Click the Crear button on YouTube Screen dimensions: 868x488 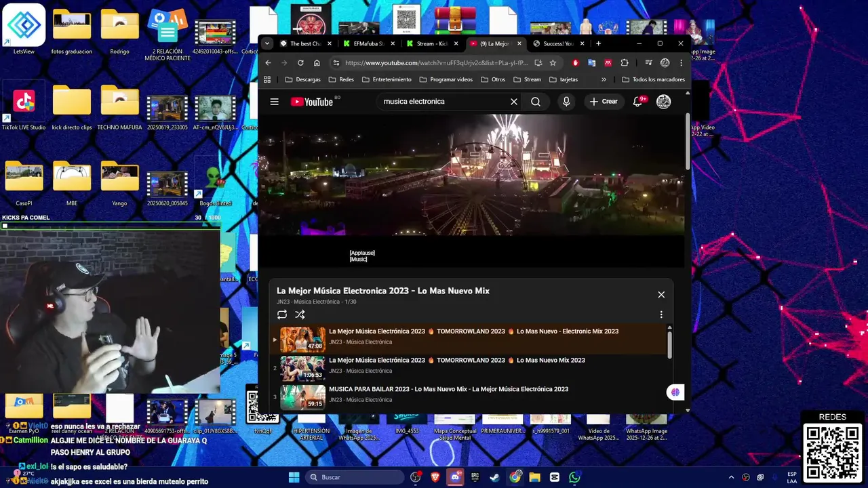pos(604,102)
